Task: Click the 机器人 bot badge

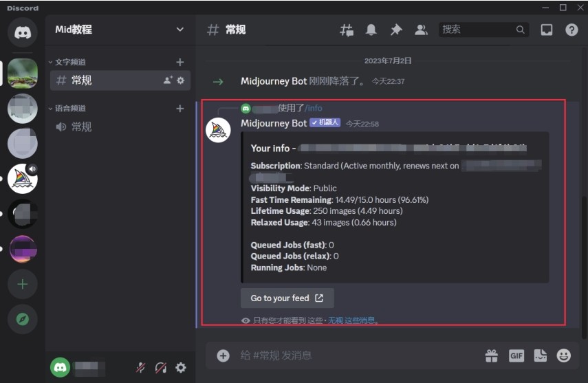Action: 325,122
